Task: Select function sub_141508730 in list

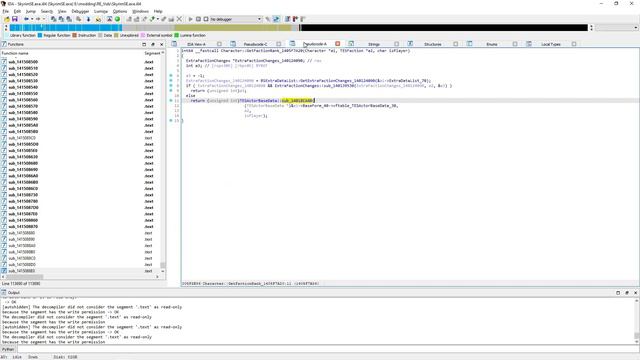Action: pos(23,195)
